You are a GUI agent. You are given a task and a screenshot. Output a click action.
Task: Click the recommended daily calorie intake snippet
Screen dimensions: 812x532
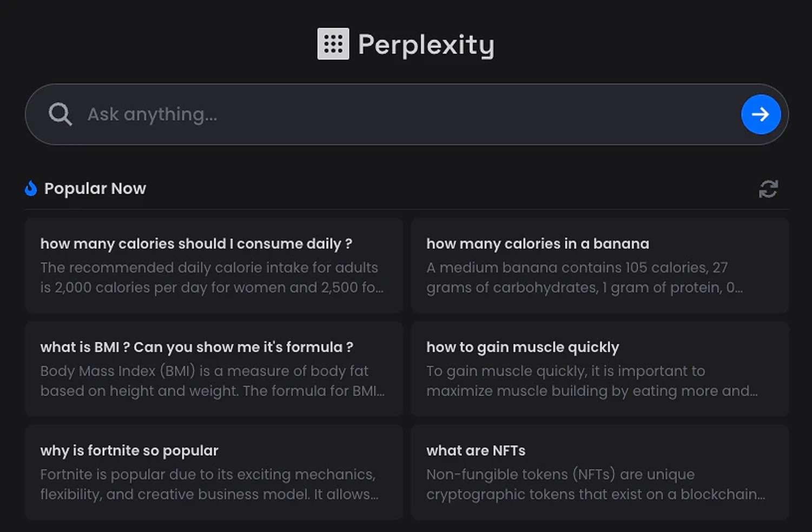[x=211, y=277]
